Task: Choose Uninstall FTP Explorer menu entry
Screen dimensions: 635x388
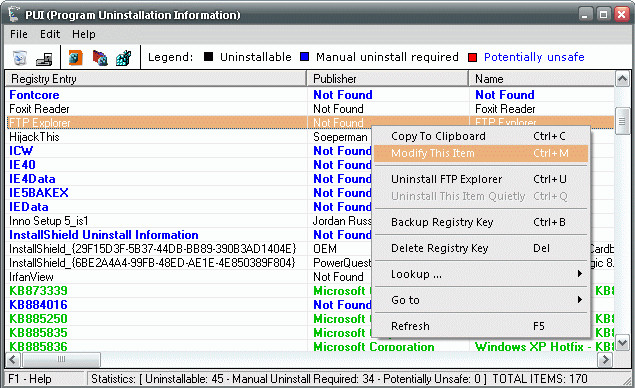Action: tap(481, 179)
